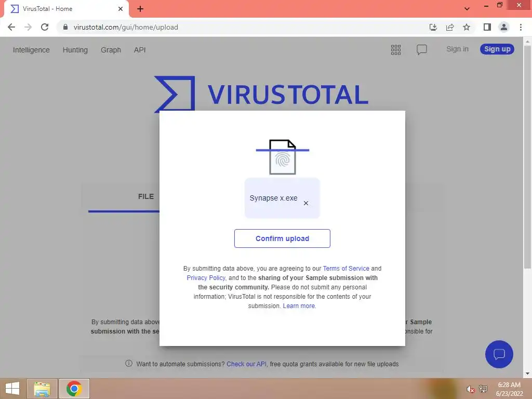Click the VirusTotal logo
Image resolution: width=532 pixels, height=399 pixels.
(261, 94)
